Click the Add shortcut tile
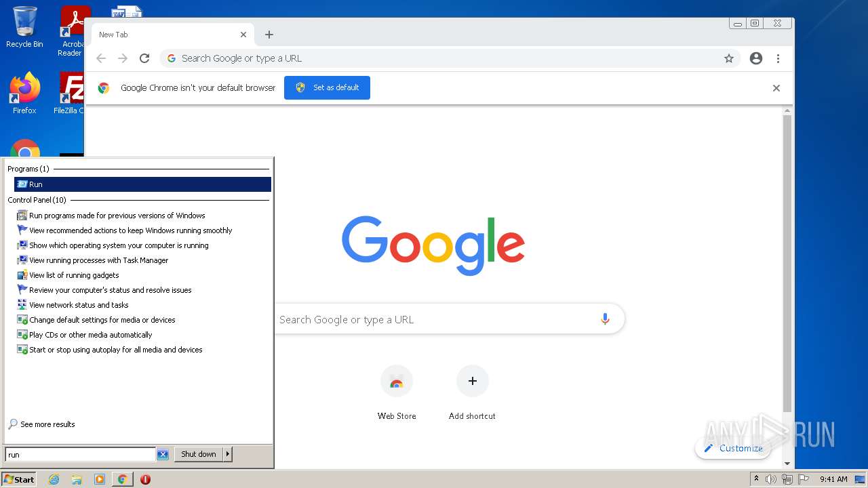Image resolution: width=868 pixels, height=488 pixels. tap(472, 394)
